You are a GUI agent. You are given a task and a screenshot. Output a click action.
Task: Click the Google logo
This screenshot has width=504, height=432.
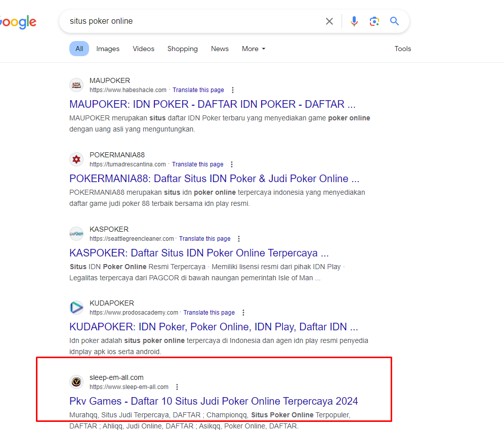coord(18,22)
